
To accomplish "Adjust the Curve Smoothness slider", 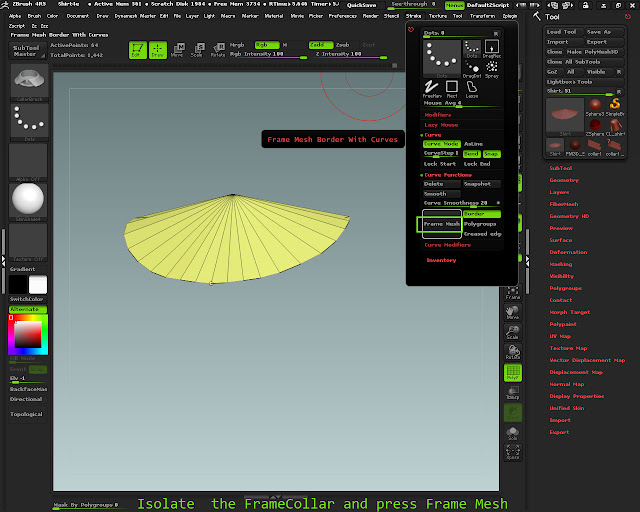I will [x=462, y=203].
